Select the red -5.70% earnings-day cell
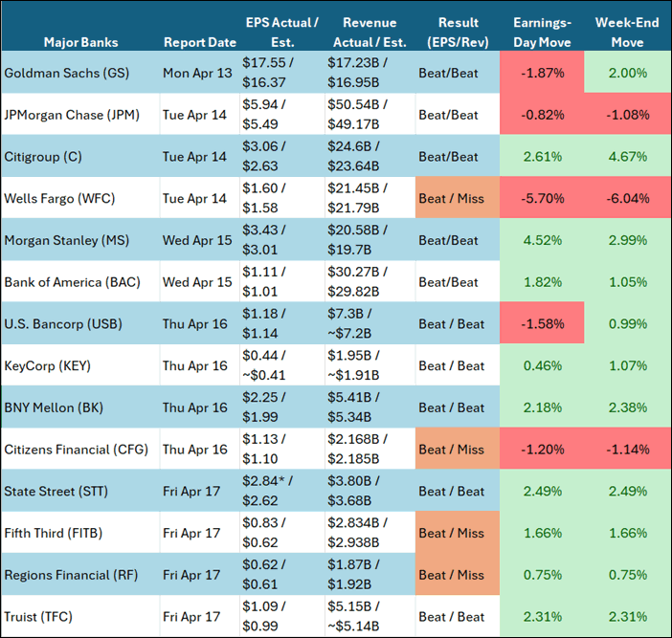 point(542,199)
